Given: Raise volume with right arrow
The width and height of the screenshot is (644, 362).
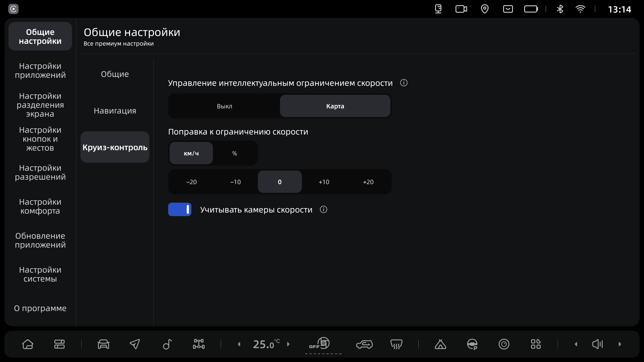Looking at the screenshot, I should click(x=619, y=344).
